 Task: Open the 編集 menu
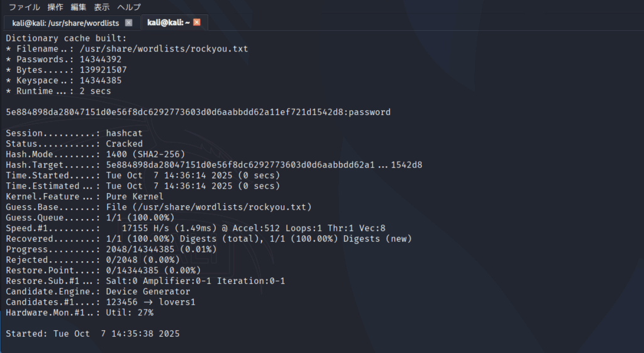coord(79,7)
